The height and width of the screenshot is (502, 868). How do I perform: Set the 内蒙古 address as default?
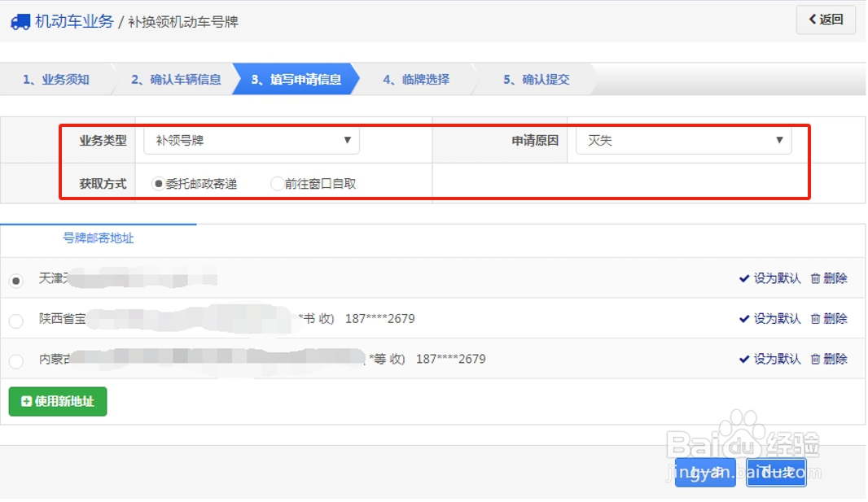[770, 359]
